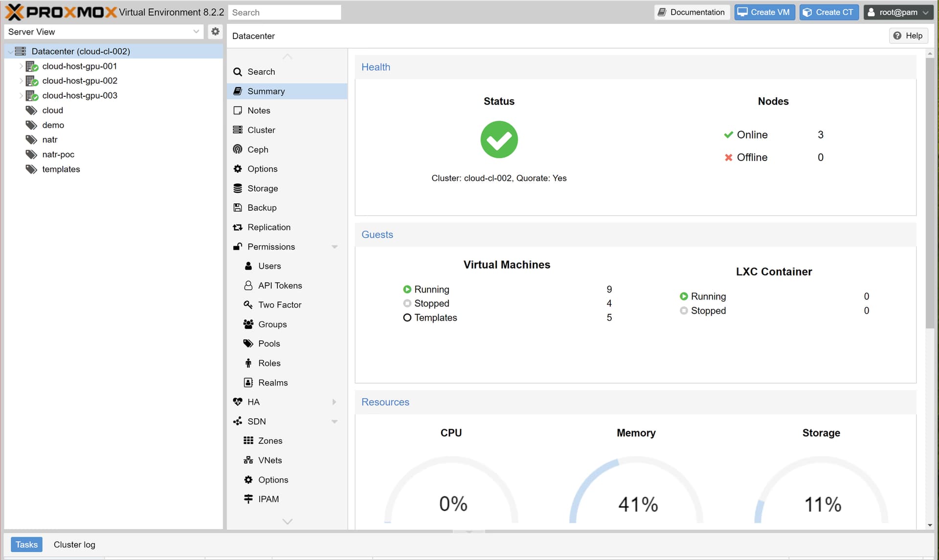The width and height of the screenshot is (939, 560).
Task: Open the IPAM section under SDN
Action: click(268, 498)
